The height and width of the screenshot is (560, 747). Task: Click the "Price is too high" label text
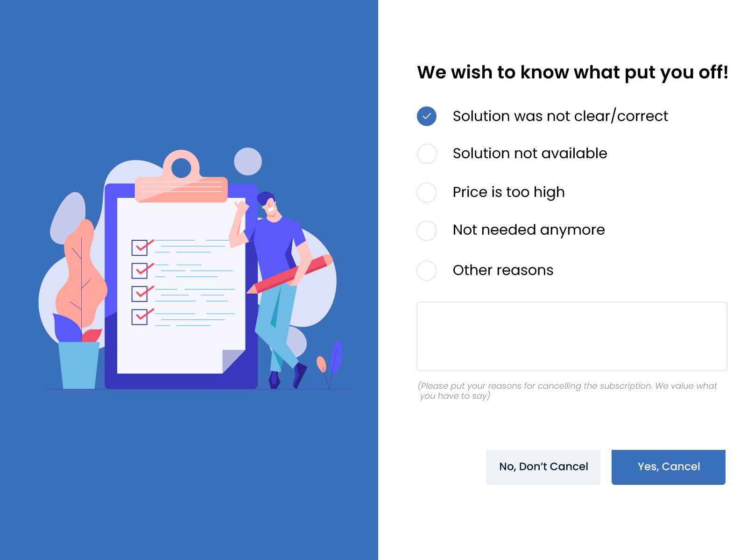(x=508, y=192)
